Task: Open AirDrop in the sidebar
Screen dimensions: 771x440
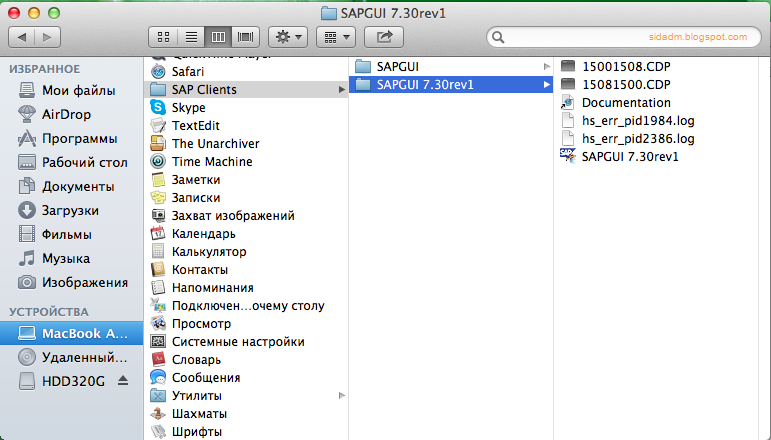Action: tap(71, 115)
